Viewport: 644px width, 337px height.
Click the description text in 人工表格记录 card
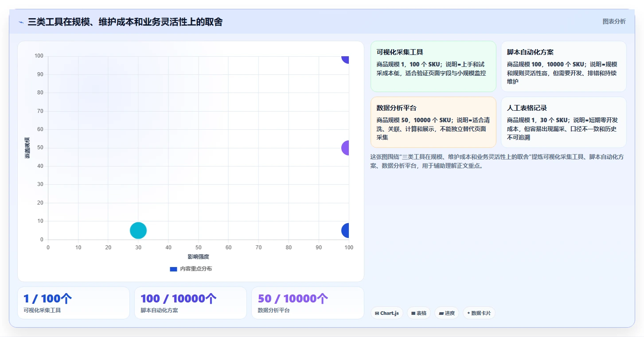562,128
